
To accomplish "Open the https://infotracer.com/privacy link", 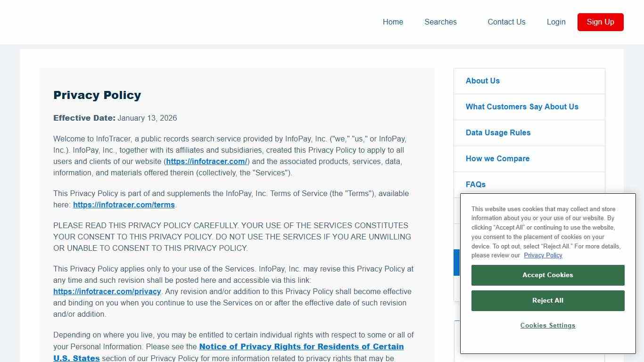I will point(107,291).
